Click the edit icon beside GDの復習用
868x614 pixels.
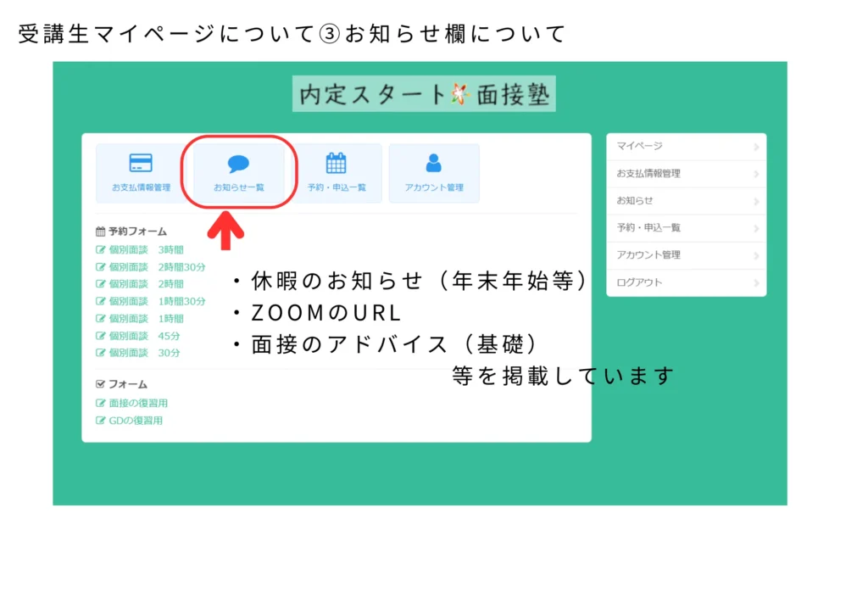[101, 421]
